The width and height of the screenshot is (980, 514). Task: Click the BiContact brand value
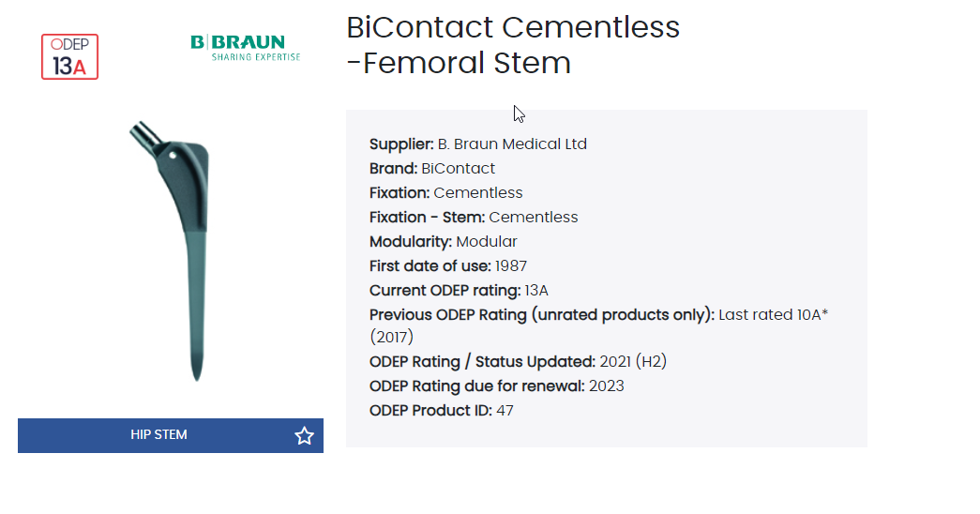coord(458,169)
